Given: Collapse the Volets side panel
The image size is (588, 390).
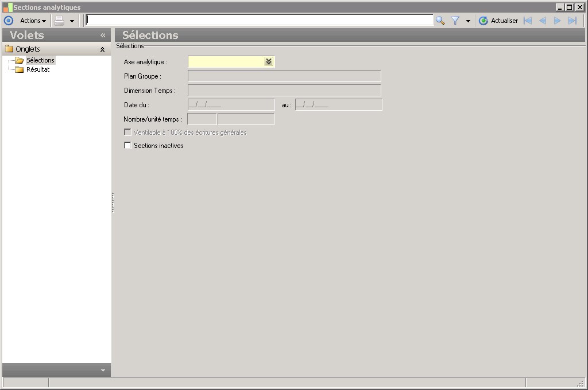Looking at the screenshot, I should coord(103,35).
